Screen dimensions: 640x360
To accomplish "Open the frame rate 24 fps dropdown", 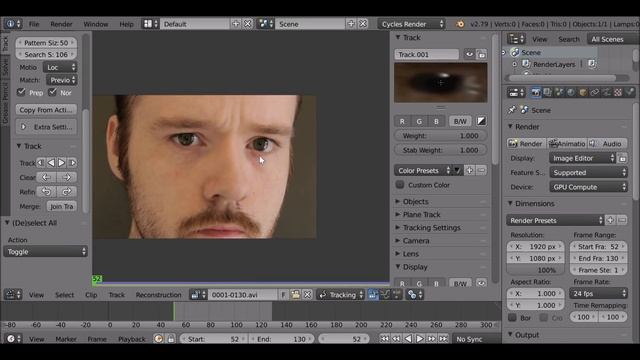I will (598, 293).
